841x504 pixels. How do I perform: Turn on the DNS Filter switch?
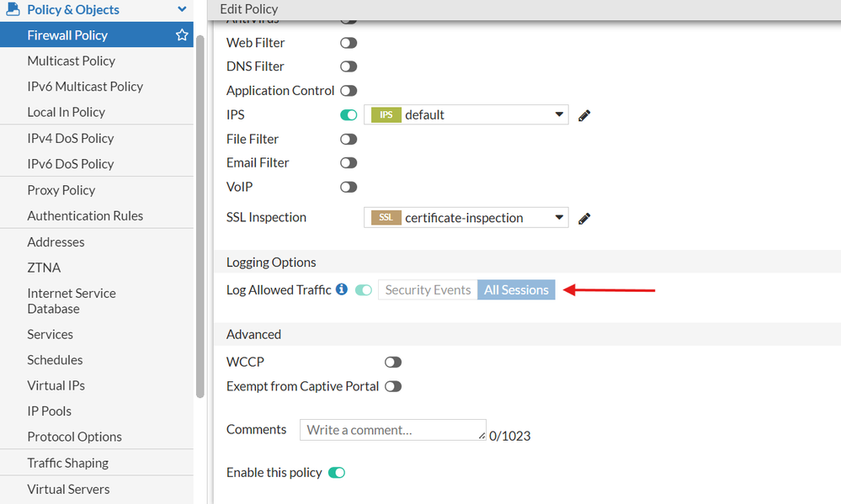click(348, 66)
